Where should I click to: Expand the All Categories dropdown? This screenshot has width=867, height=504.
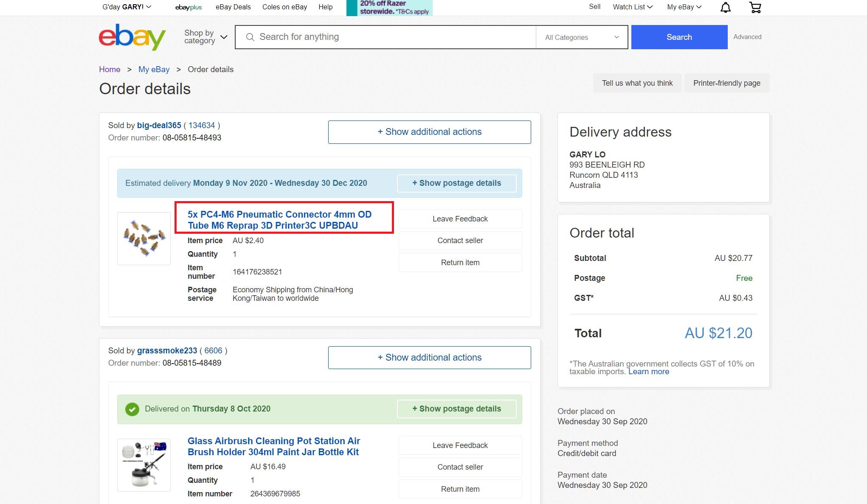point(582,37)
